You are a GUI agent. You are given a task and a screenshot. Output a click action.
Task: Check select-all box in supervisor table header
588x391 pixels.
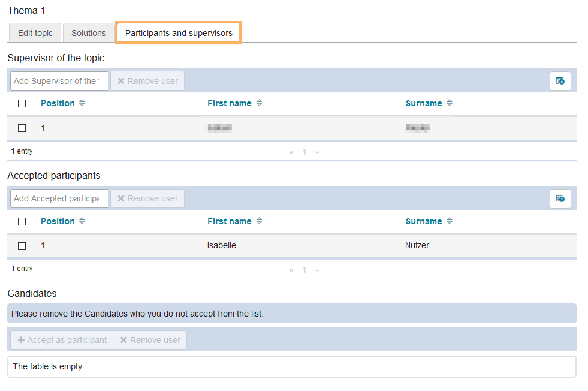pos(22,103)
